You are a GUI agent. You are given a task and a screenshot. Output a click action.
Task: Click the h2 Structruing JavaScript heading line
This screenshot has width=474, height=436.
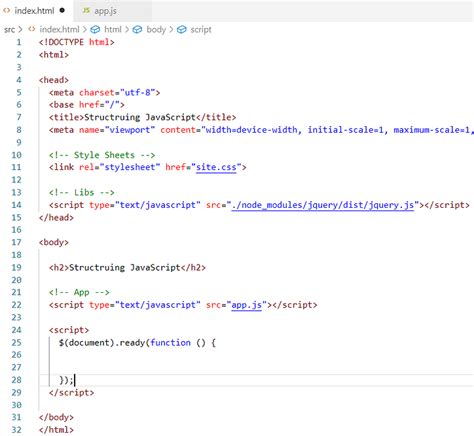[127, 267]
